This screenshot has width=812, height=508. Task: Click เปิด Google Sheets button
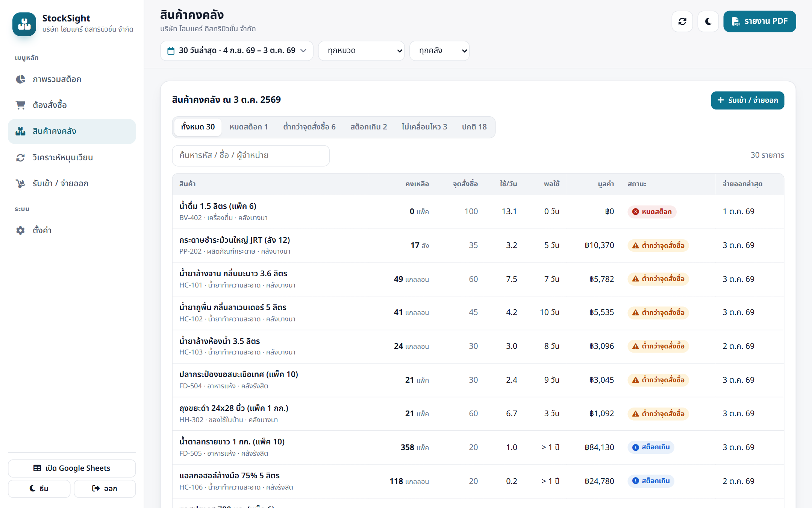coord(72,468)
